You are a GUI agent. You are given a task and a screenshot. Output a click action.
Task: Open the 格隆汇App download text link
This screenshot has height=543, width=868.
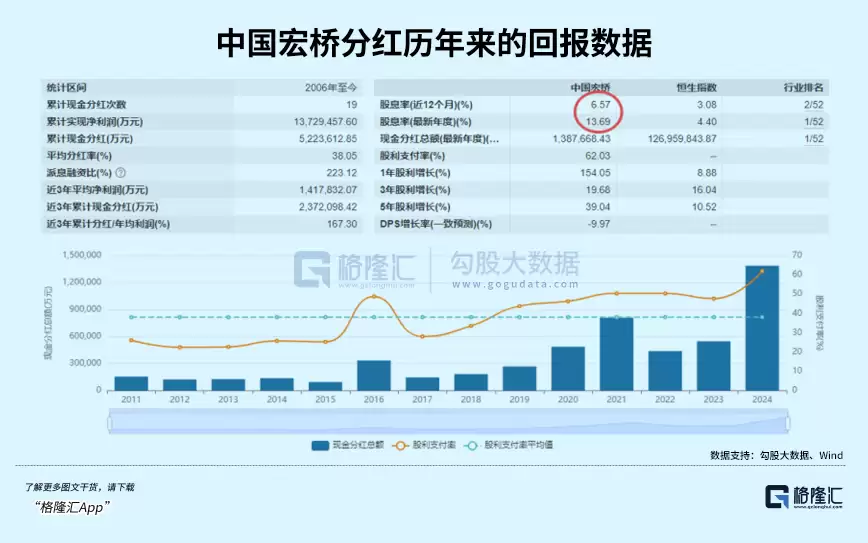pos(72,508)
